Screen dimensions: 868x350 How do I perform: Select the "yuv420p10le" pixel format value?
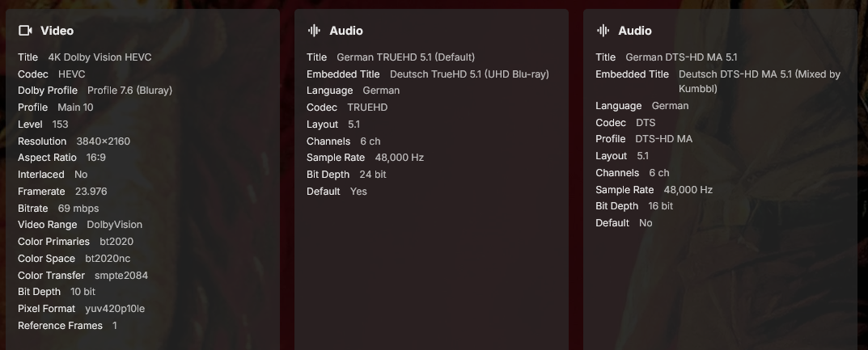point(115,309)
